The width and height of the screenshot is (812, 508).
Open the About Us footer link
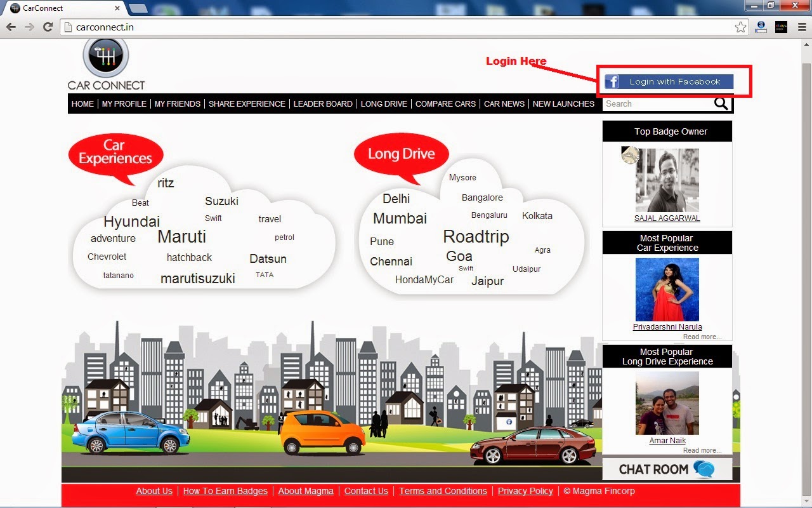tap(154, 491)
